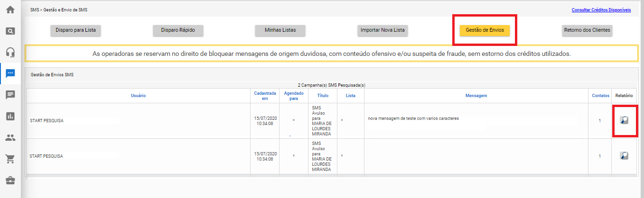Select Gestão de Envios tab button
Screen dimensions: 644x198
click(485, 30)
